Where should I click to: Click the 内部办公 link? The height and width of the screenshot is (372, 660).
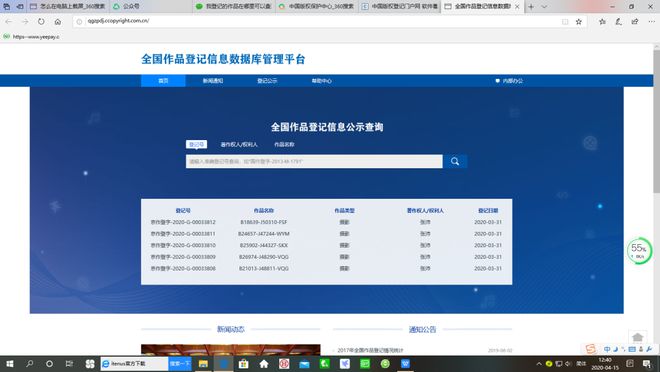509,81
